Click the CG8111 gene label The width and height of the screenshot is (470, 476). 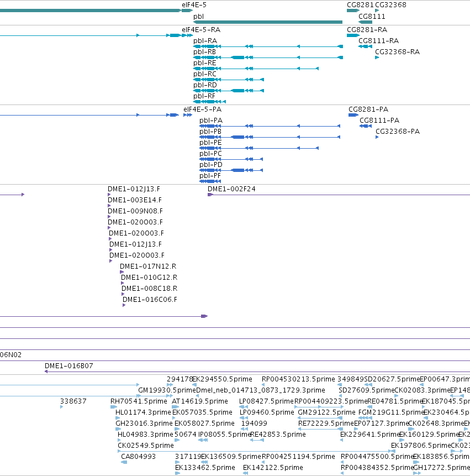pos(372,17)
